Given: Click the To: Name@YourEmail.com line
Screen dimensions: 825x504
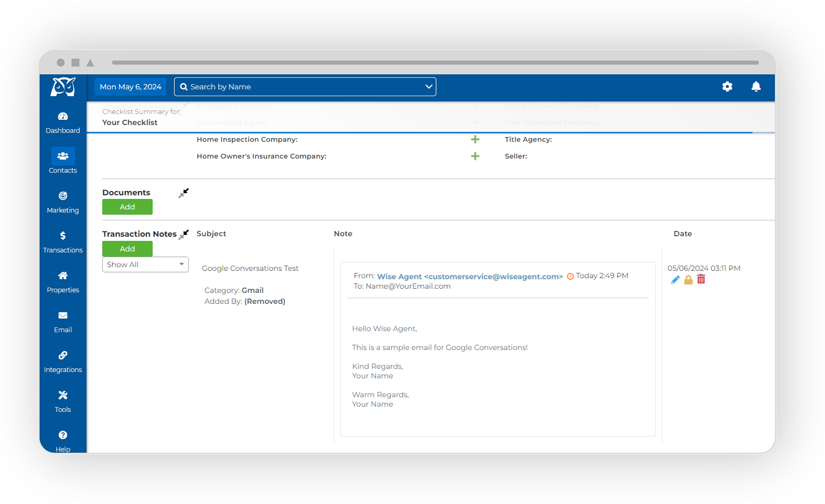Looking at the screenshot, I should point(402,286).
